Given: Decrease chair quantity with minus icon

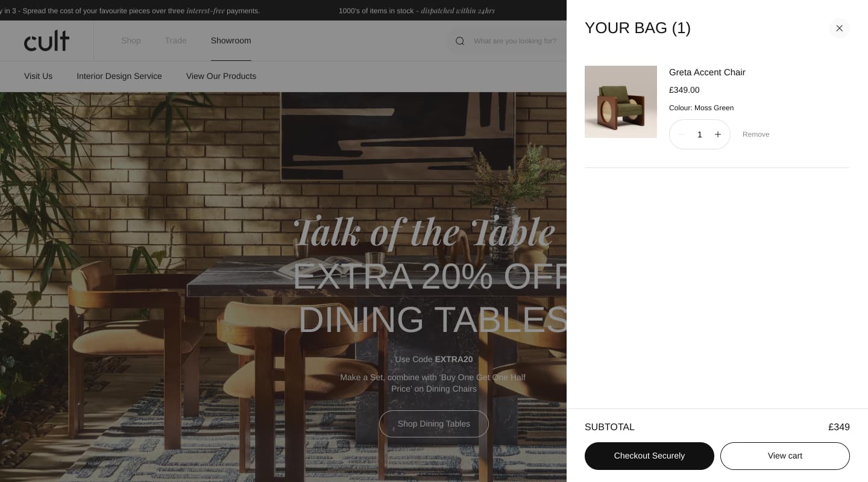Looking at the screenshot, I should click(x=682, y=134).
